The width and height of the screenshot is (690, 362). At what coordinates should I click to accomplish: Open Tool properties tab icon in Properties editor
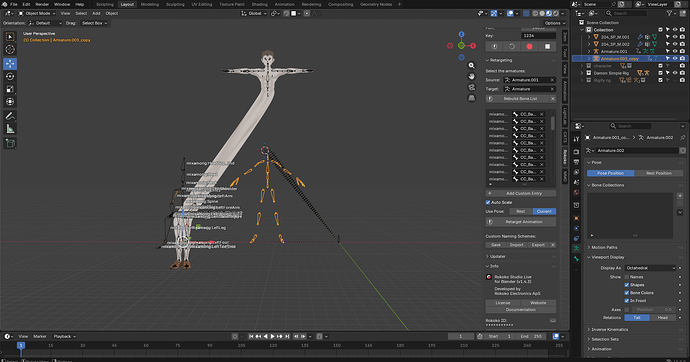coord(576,139)
